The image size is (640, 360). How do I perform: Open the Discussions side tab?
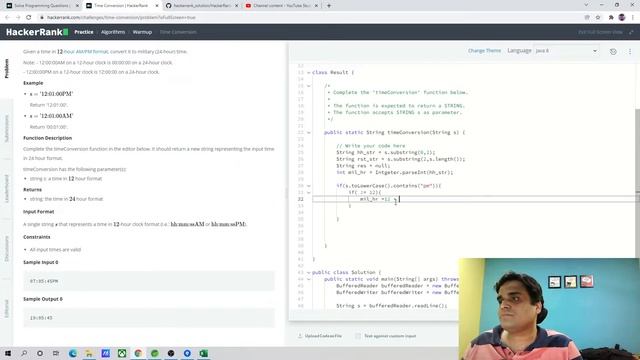pos(6,249)
